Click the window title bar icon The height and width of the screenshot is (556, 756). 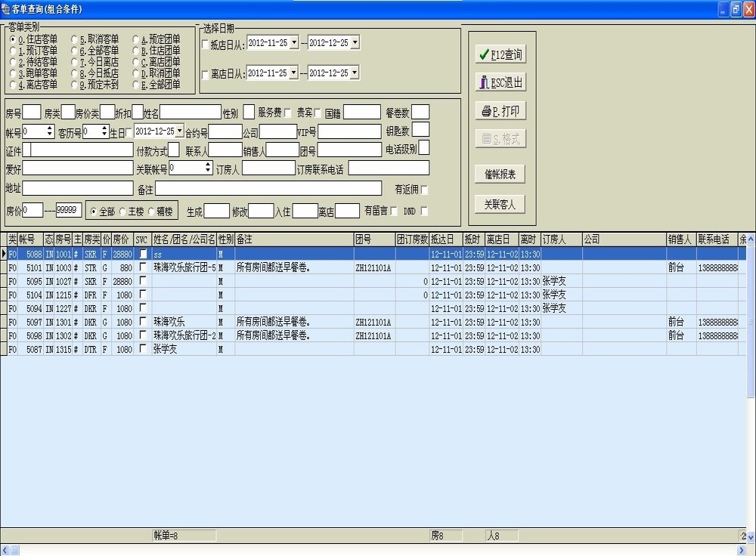pyautogui.click(x=6, y=8)
